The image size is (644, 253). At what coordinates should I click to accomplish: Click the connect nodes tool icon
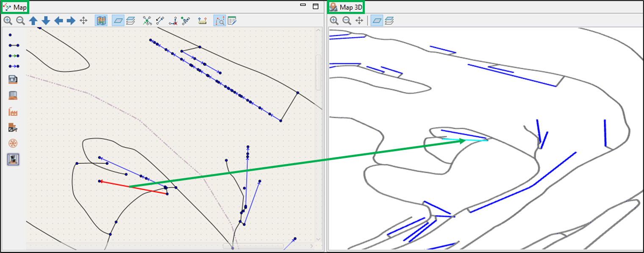147,20
